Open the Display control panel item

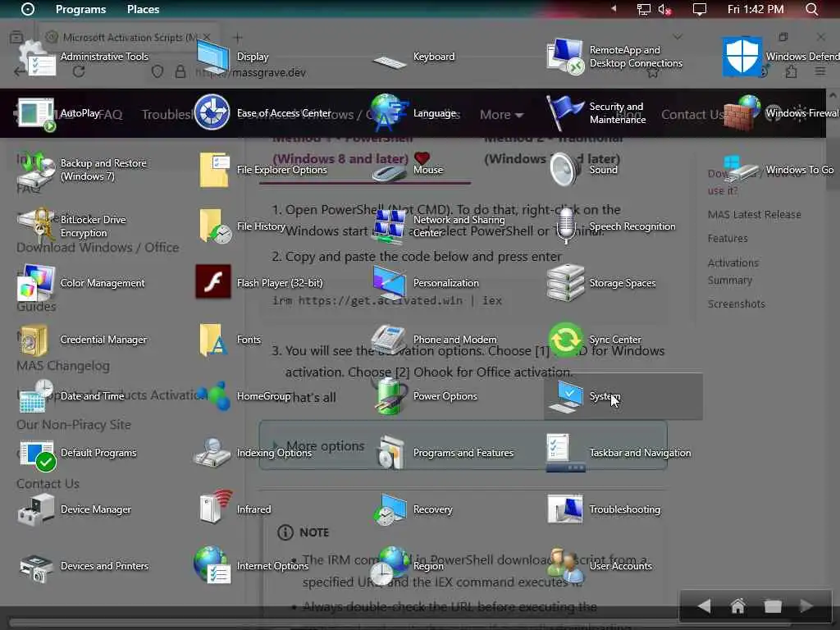click(233, 57)
